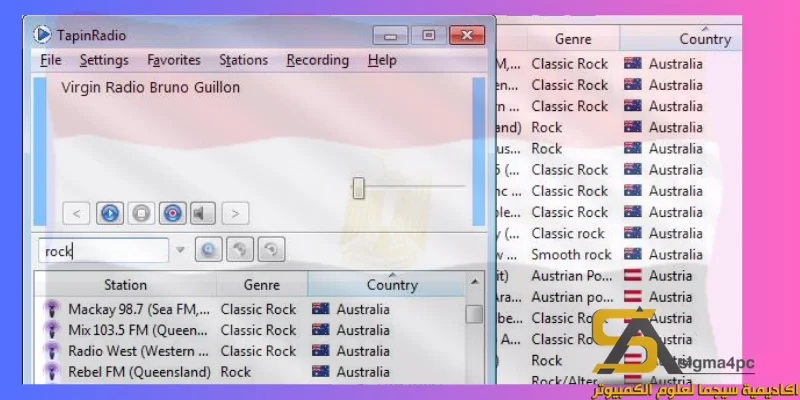
Task: Stop playback with the Stop button
Action: click(141, 213)
